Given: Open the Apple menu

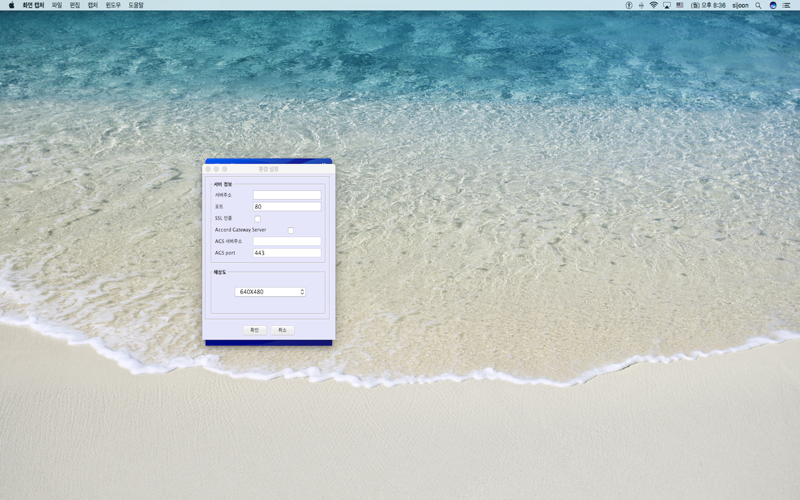Looking at the screenshot, I should pyautogui.click(x=11, y=5).
